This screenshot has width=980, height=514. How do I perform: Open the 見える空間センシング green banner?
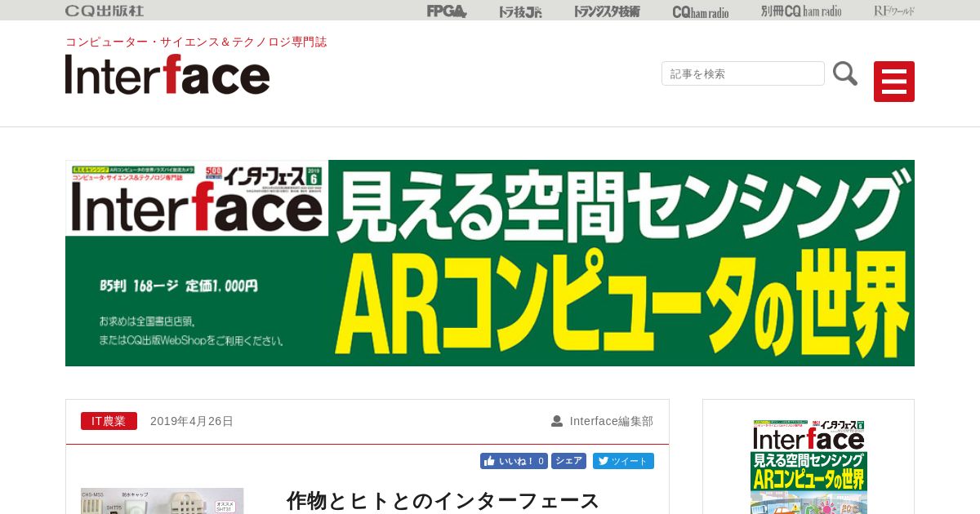490,263
